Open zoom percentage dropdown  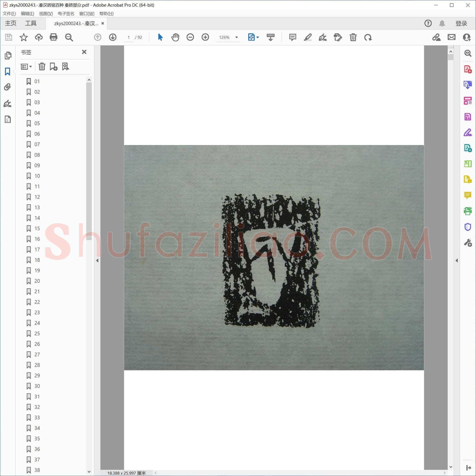point(237,37)
